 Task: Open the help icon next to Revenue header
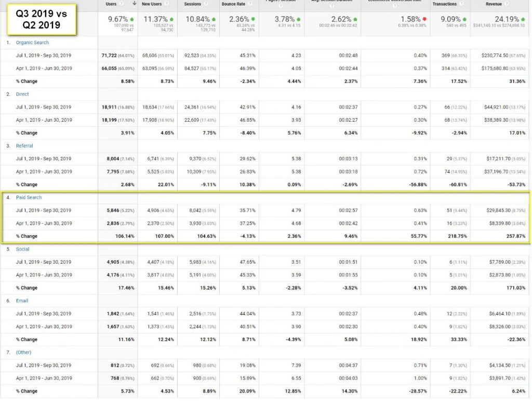pyautogui.click(x=507, y=4)
